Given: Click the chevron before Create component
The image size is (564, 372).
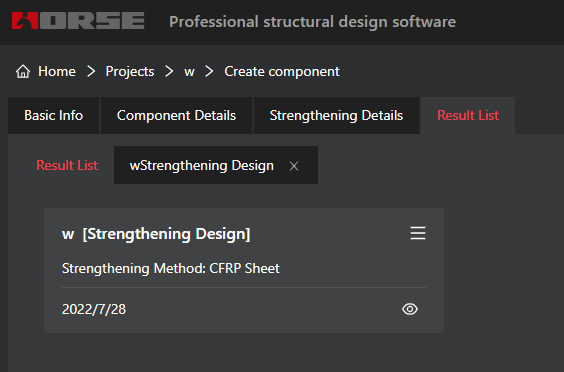Looking at the screenshot, I should point(209,72).
